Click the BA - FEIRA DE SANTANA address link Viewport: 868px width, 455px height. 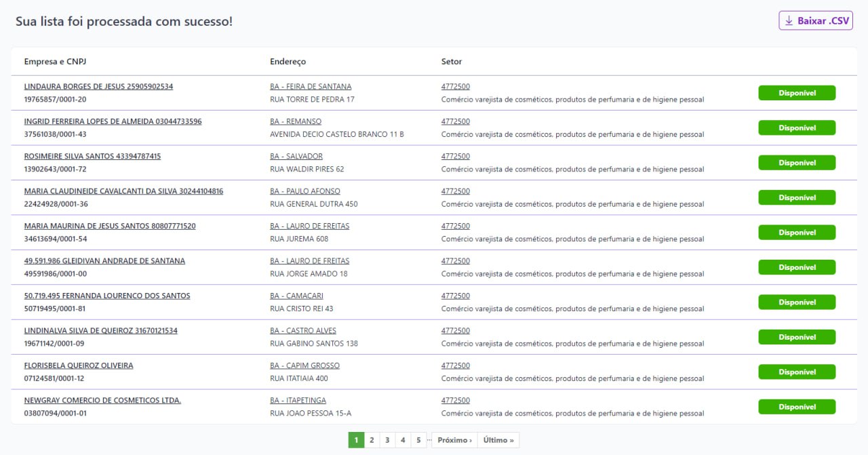(x=311, y=87)
